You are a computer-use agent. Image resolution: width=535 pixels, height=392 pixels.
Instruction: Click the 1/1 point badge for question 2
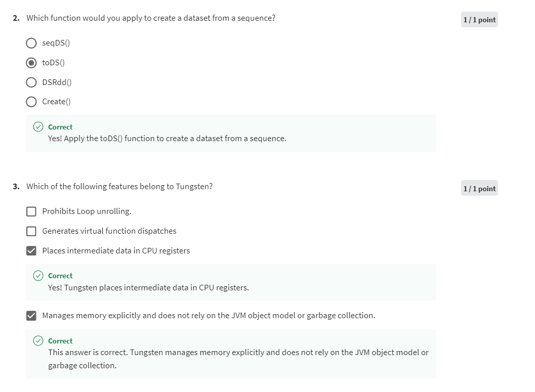coord(479,19)
